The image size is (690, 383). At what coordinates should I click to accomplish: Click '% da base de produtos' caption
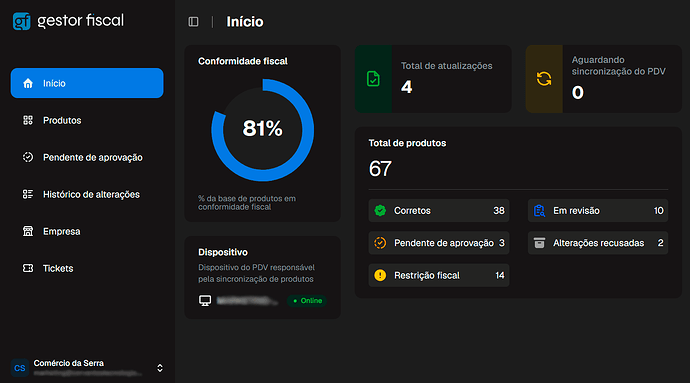247,203
